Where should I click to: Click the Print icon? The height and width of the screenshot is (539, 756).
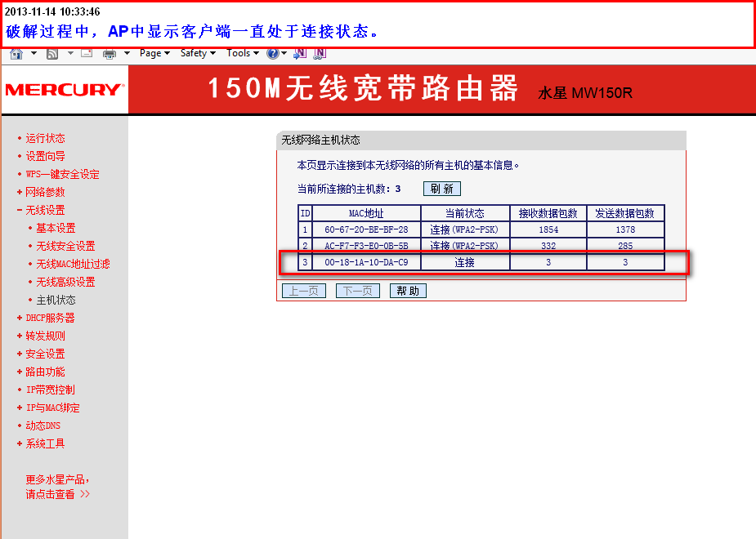[x=110, y=53]
